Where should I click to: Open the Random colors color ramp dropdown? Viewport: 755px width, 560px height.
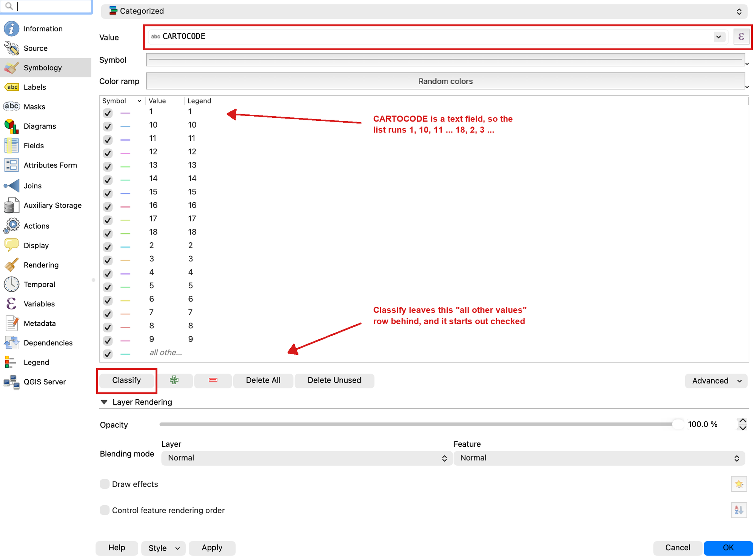click(x=445, y=81)
